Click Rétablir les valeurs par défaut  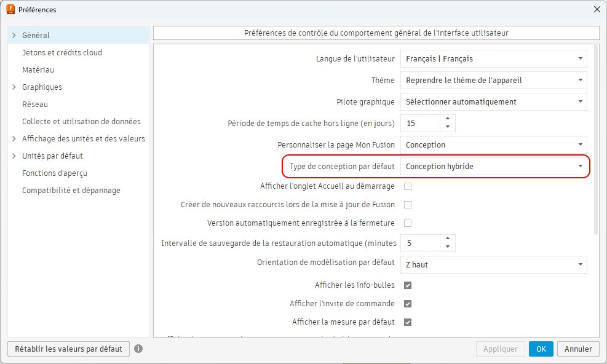[x=69, y=349]
